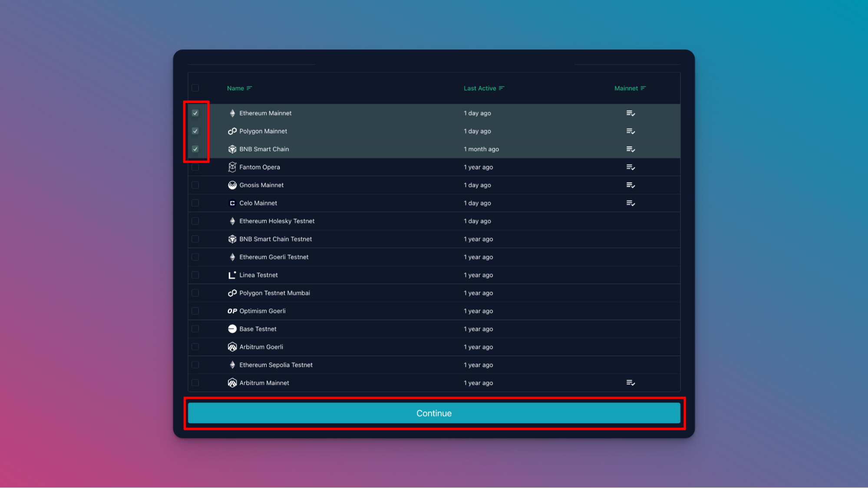Uncheck the BNB Smart Chain checkbox

(x=195, y=149)
